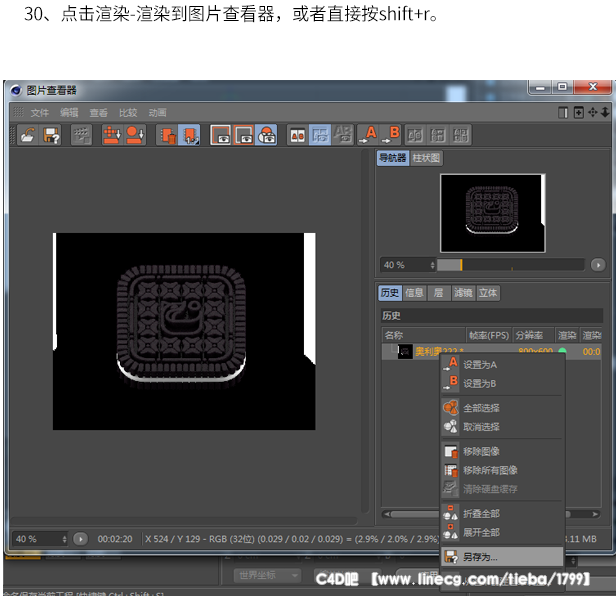Click the new-window plus icon in menu bar
Viewport: 616px width, 596px height.
point(578,113)
